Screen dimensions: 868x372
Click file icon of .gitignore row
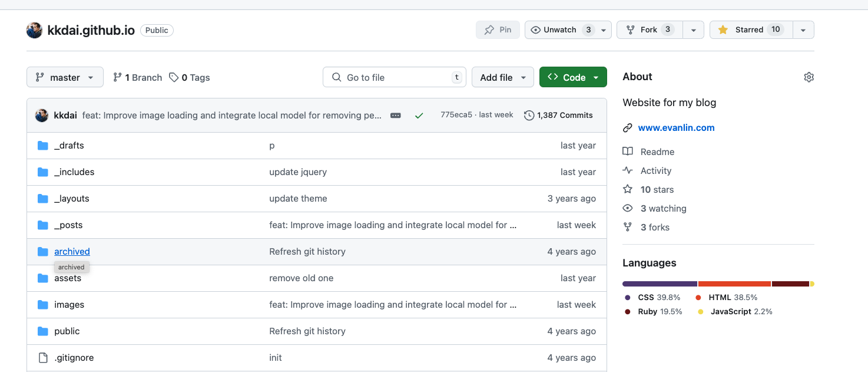(43, 358)
